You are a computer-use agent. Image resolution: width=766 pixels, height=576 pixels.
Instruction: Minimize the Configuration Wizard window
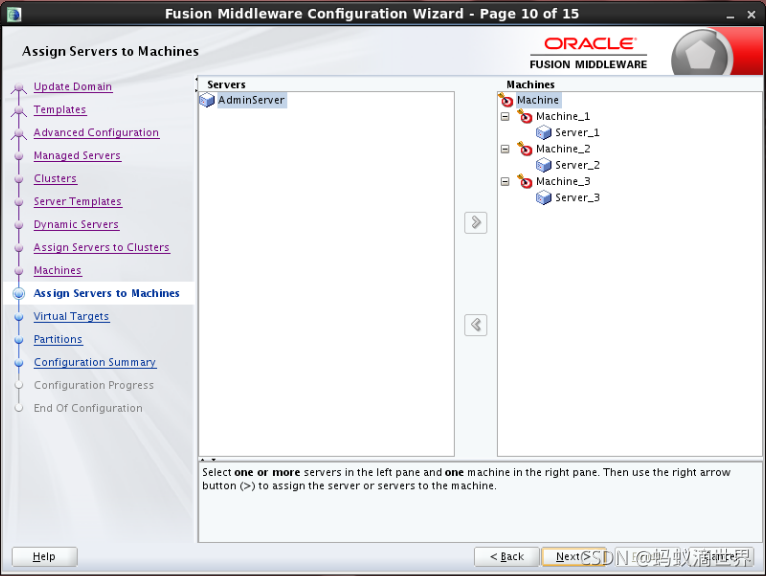730,16
